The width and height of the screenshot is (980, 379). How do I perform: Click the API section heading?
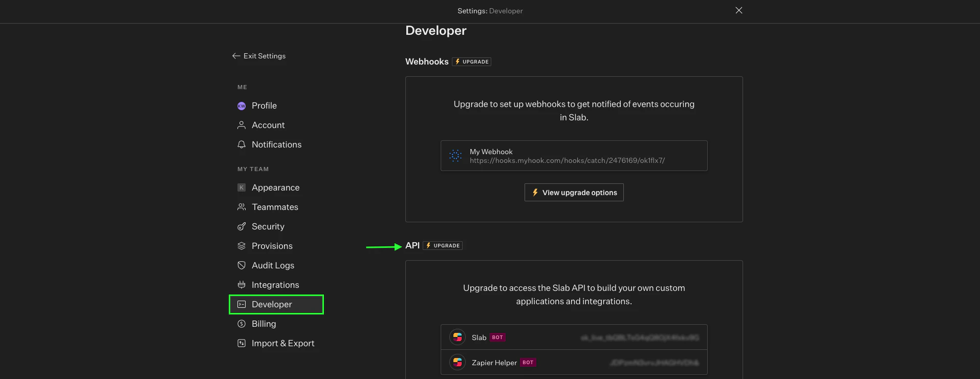point(412,246)
